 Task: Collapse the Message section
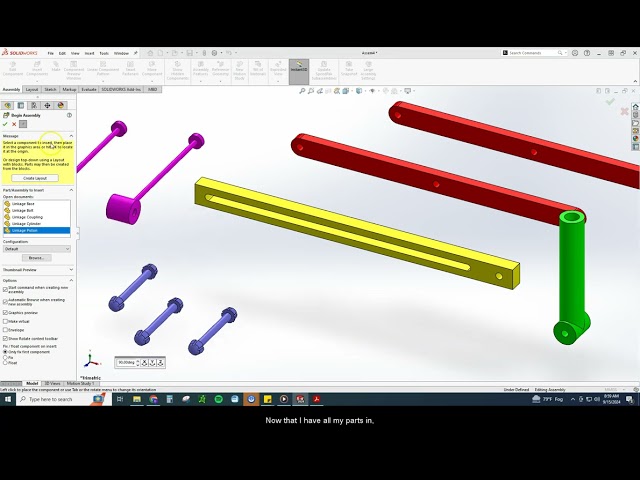[71, 136]
